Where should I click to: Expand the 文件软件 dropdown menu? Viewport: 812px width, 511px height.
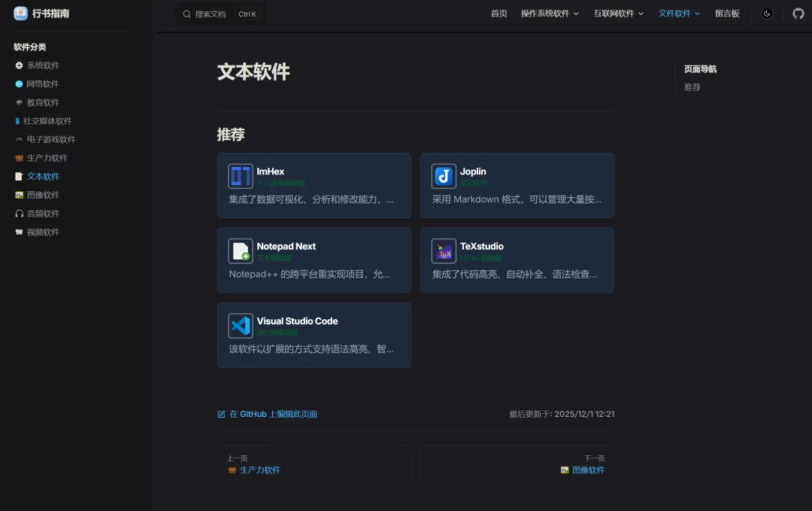(679, 14)
